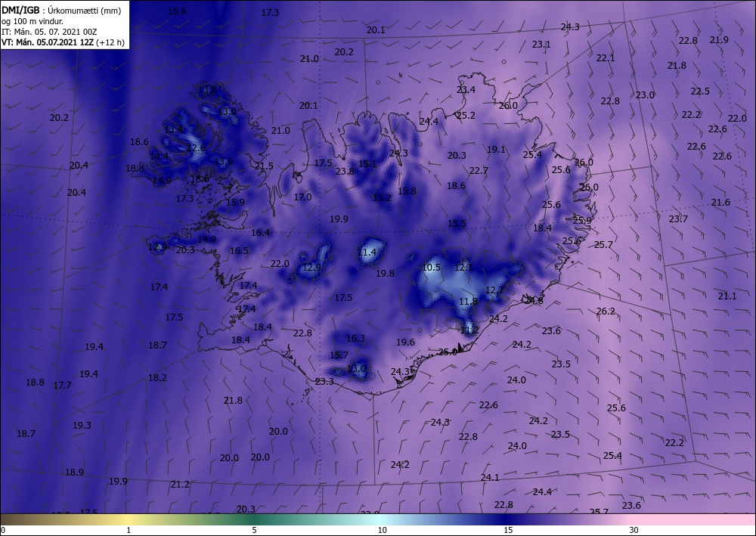Click the 18.2 value on the map
This screenshot has width=756, height=536.
158,378
